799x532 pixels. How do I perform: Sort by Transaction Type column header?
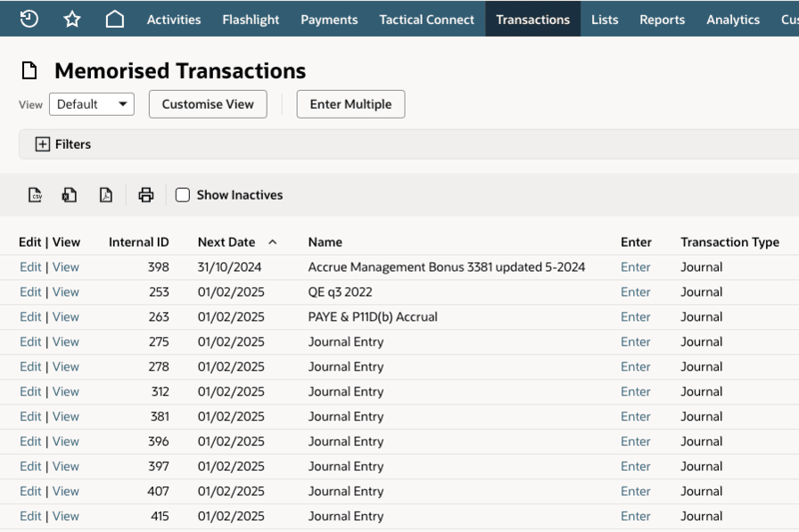729,242
